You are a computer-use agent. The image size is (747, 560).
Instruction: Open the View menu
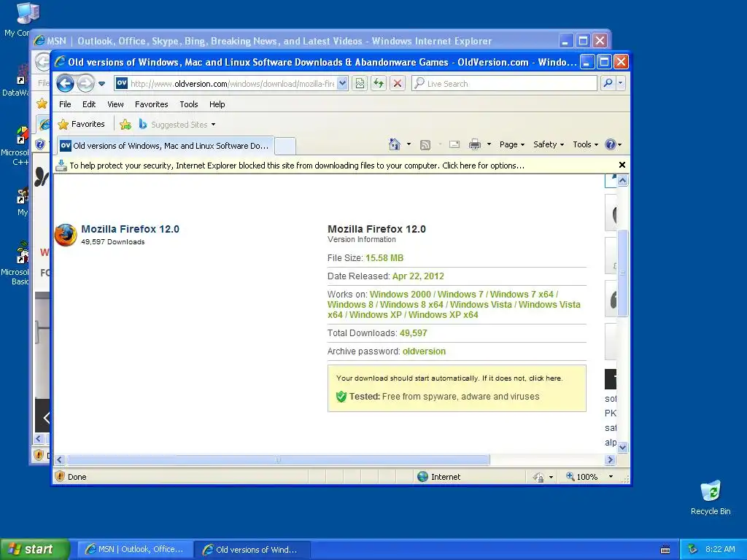point(115,104)
